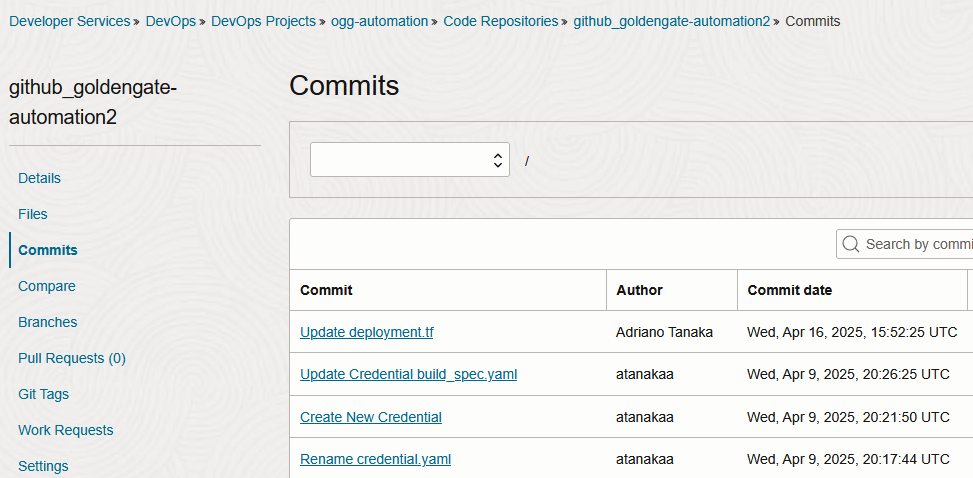Go to Developer Services breadcrumb
This screenshot has width=973, height=478.
click(x=70, y=21)
